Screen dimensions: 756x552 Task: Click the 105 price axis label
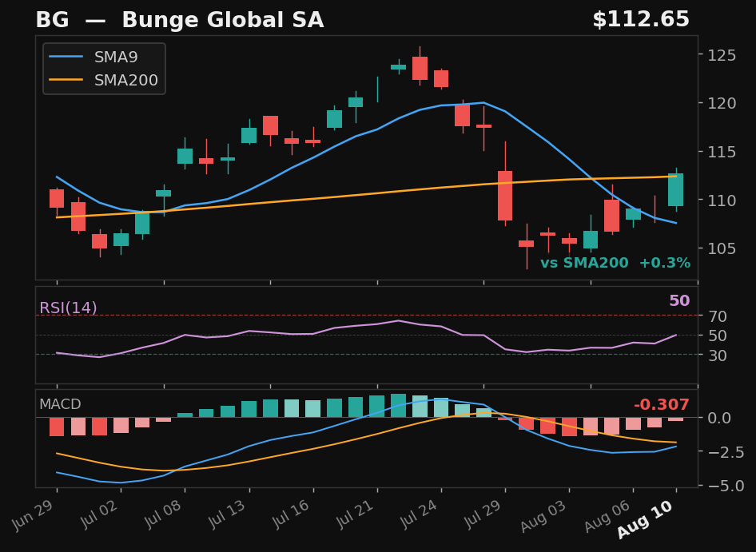722,248
